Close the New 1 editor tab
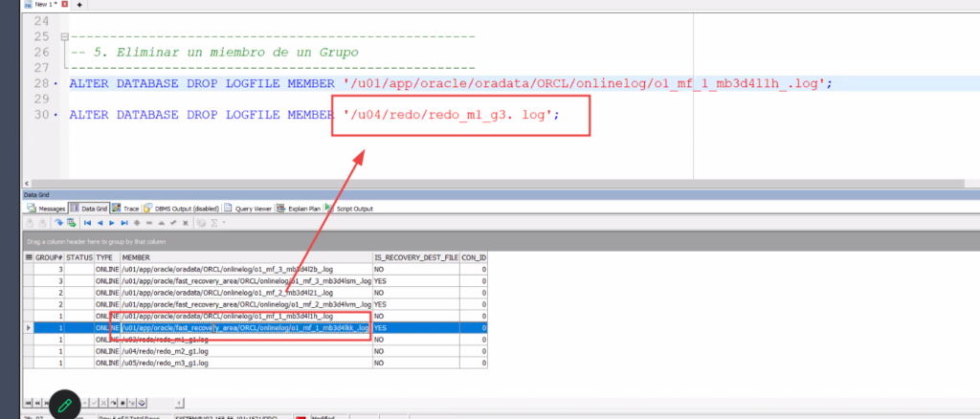Image resolution: width=980 pixels, height=419 pixels. 64,5
